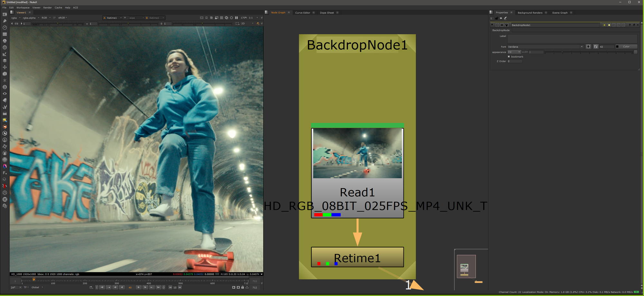
Task: Toggle bold for the backdrop label font
Action: tap(588, 47)
